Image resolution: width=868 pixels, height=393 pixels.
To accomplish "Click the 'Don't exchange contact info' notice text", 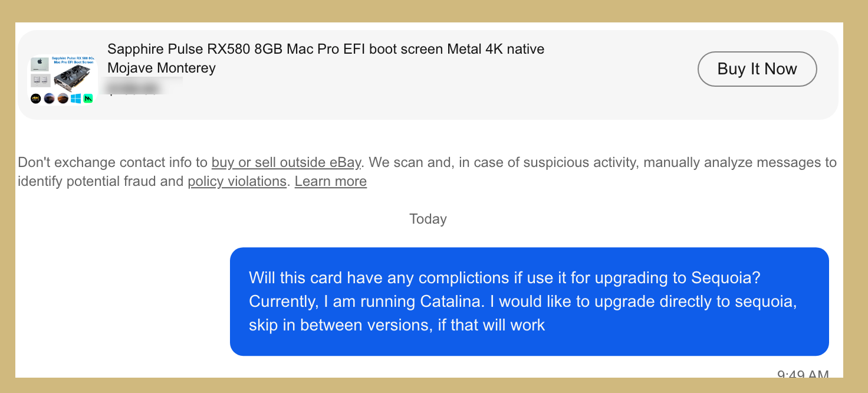I will click(x=112, y=162).
